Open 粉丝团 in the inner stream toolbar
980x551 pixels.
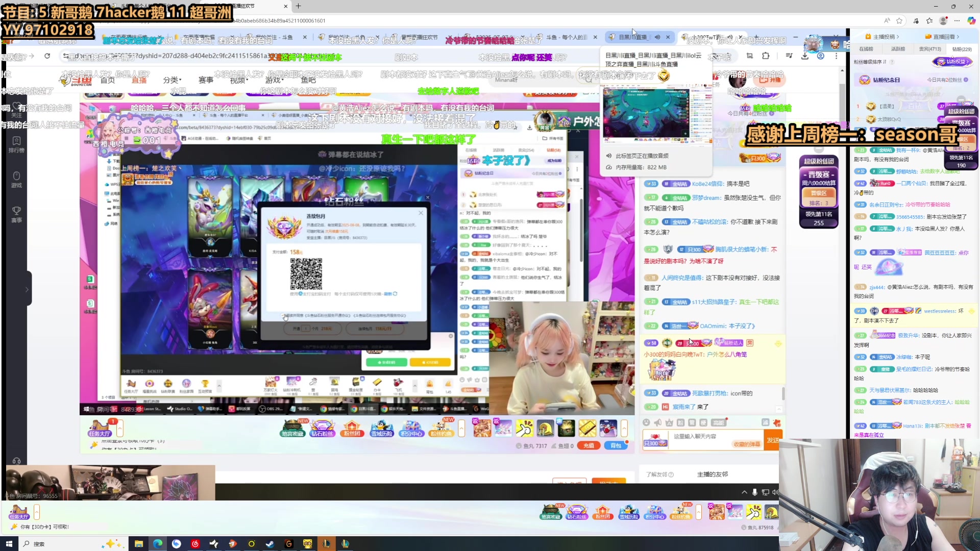[352, 428]
